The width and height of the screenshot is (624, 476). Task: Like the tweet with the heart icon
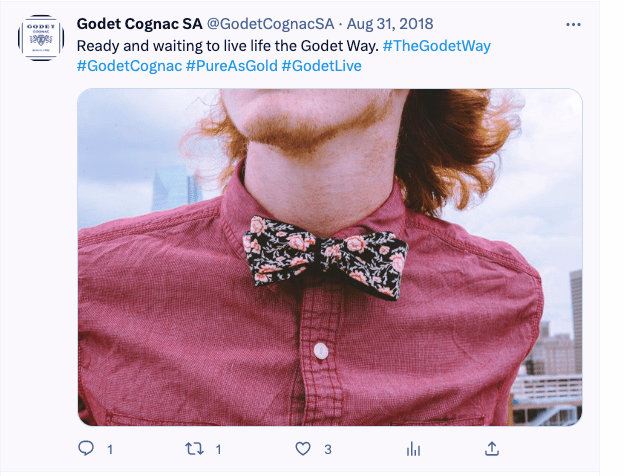pos(304,449)
